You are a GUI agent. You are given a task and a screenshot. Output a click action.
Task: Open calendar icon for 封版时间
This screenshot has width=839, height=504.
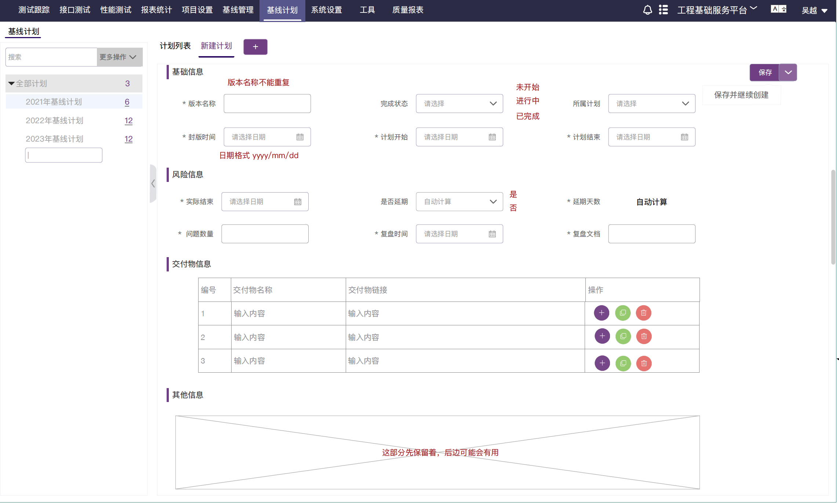(300, 137)
